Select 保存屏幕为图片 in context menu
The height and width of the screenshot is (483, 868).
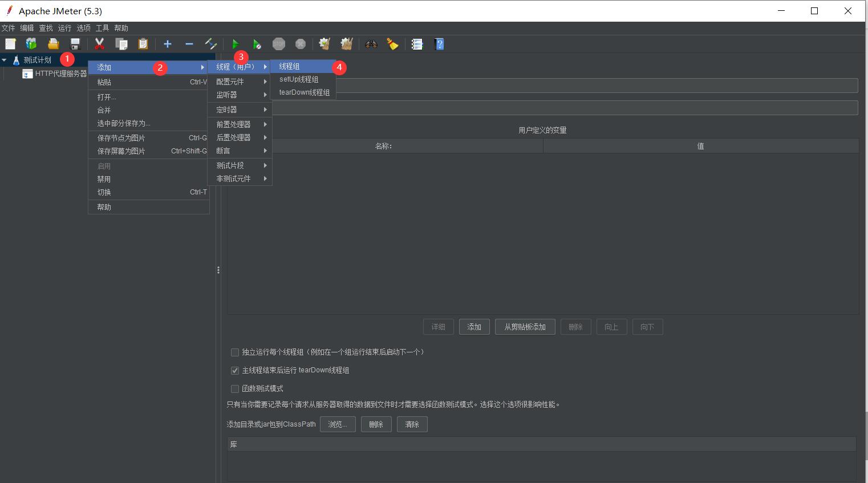coord(148,151)
